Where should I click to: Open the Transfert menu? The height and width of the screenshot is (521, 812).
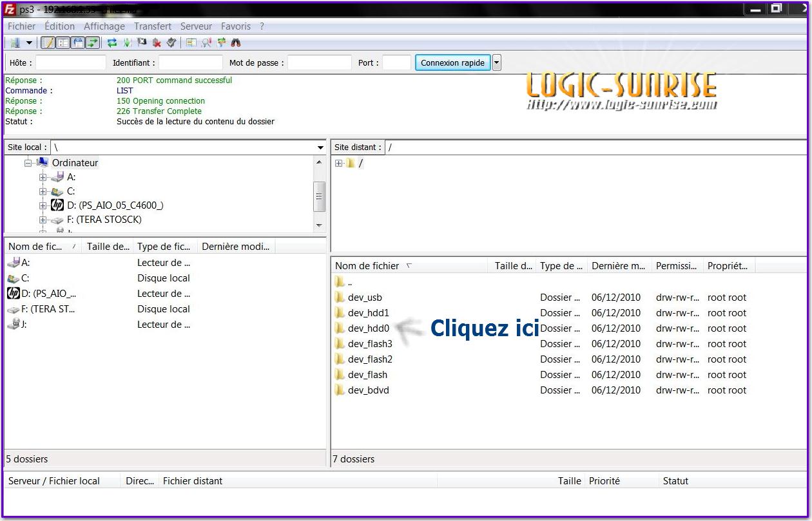(153, 26)
